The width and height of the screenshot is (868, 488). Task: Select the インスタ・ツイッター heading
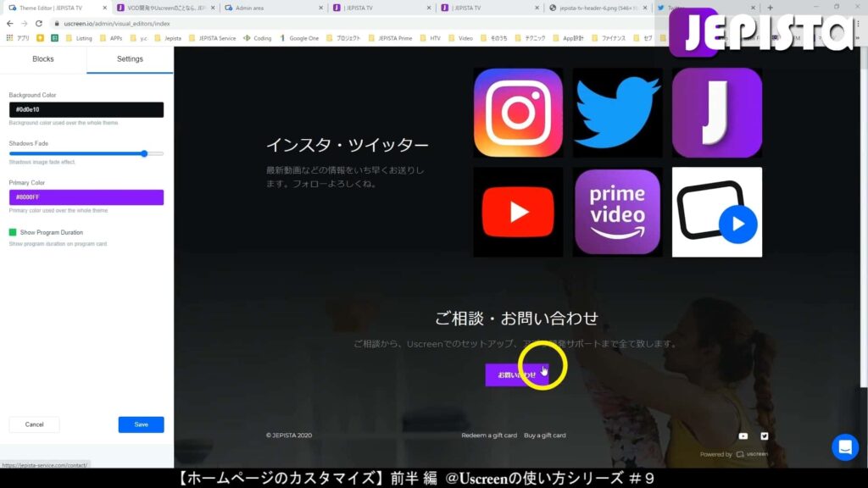pos(347,145)
